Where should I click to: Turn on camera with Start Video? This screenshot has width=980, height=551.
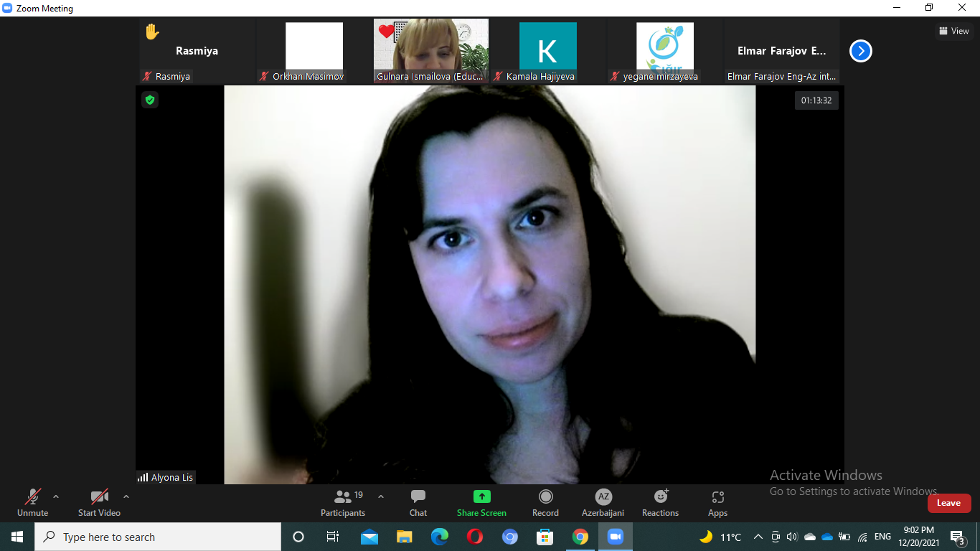pyautogui.click(x=99, y=502)
